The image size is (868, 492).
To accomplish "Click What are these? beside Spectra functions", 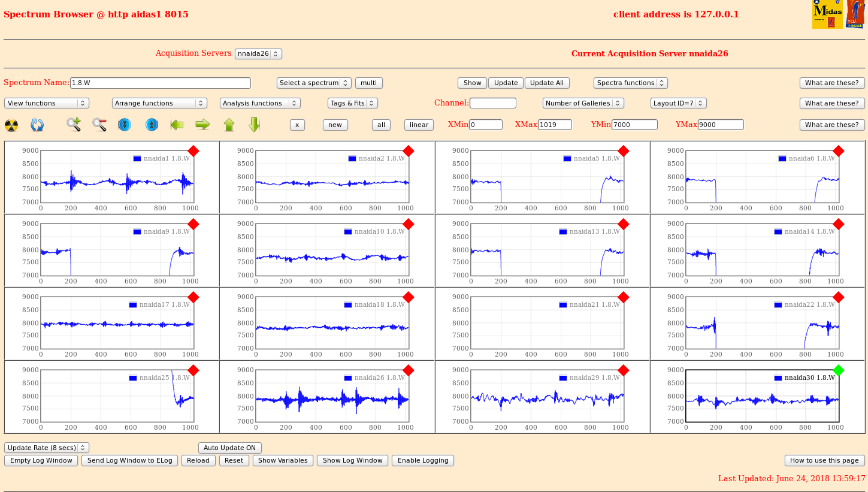I will coord(832,83).
